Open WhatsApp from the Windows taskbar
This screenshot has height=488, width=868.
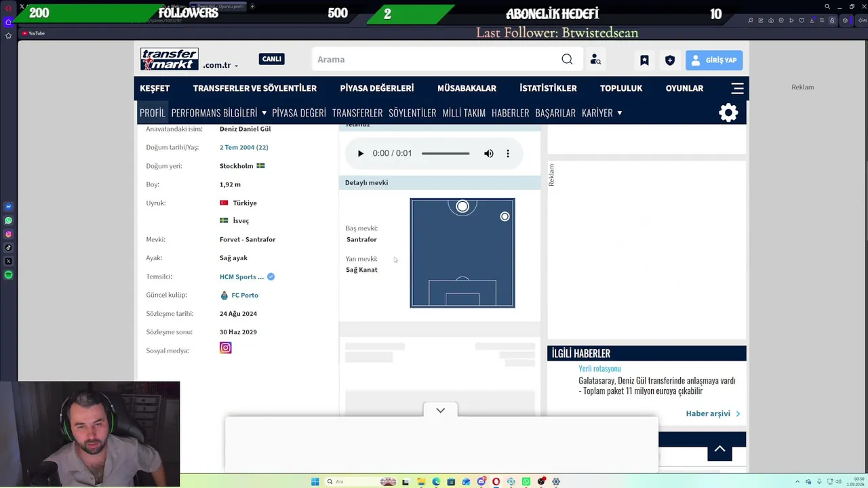[x=526, y=482]
